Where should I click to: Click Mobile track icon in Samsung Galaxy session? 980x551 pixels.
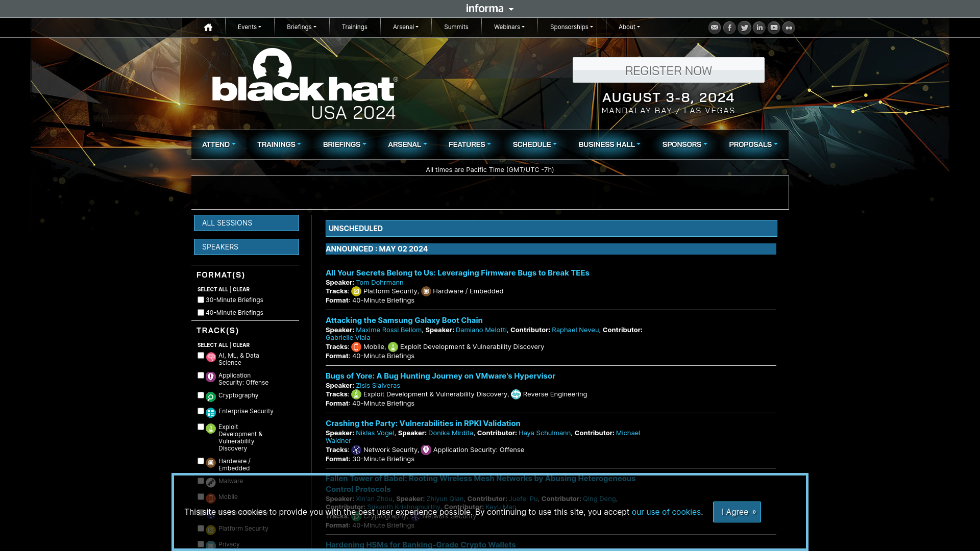[x=356, y=347]
